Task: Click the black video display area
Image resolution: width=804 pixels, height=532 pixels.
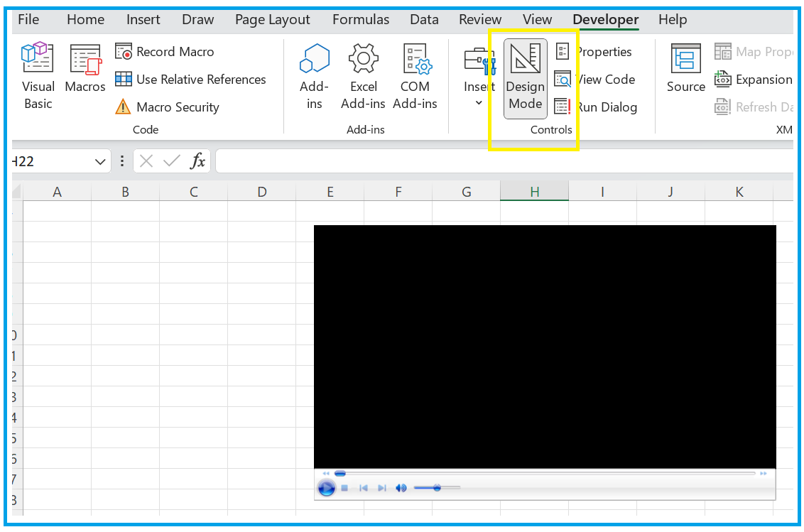Action: click(x=545, y=347)
